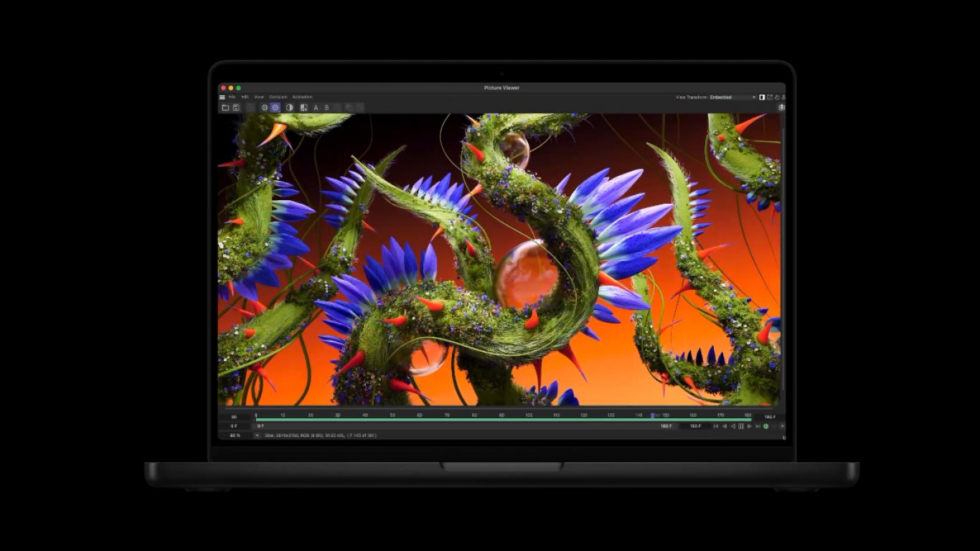Viewport: 980px width, 551px height.
Task: Click the rendered plant image in the viewer
Action: pyautogui.click(x=499, y=260)
